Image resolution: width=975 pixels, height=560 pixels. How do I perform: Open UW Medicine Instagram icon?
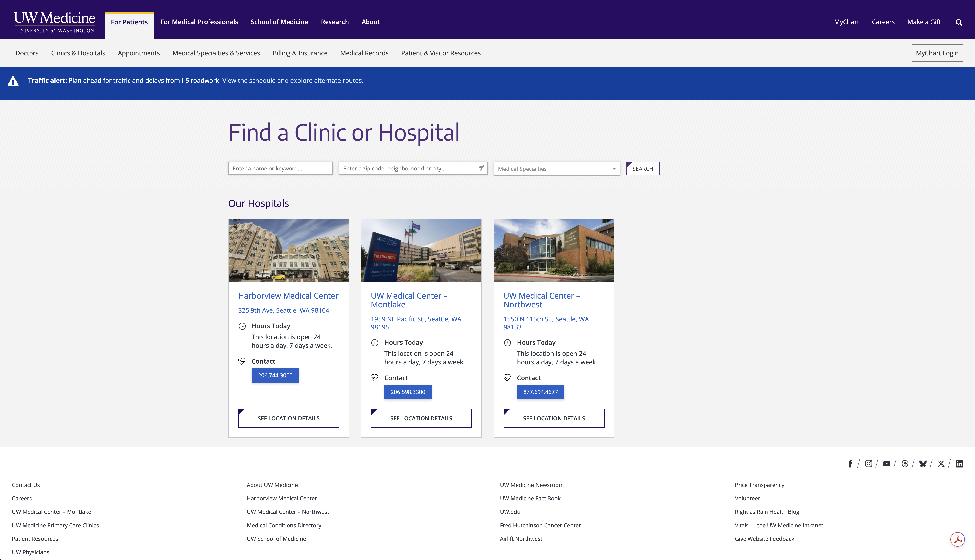point(868,463)
